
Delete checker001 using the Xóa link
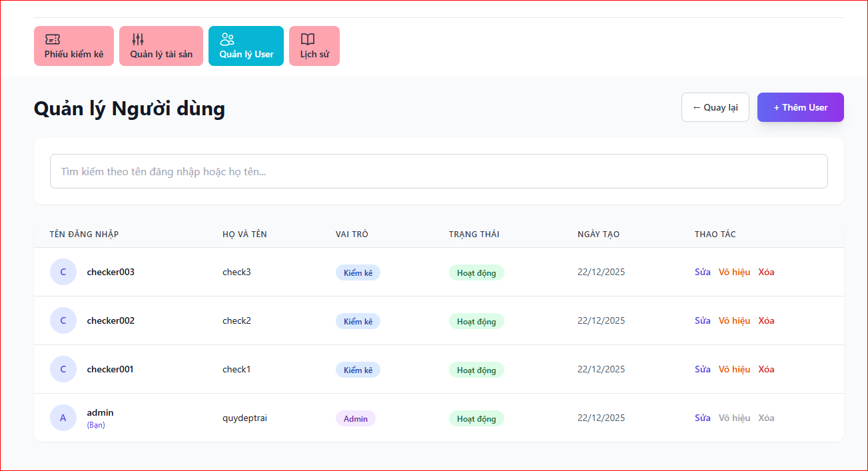coord(766,369)
